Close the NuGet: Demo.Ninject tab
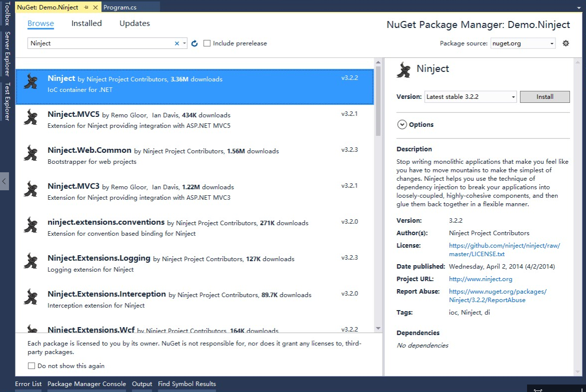586x392 pixels. pos(95,7)
